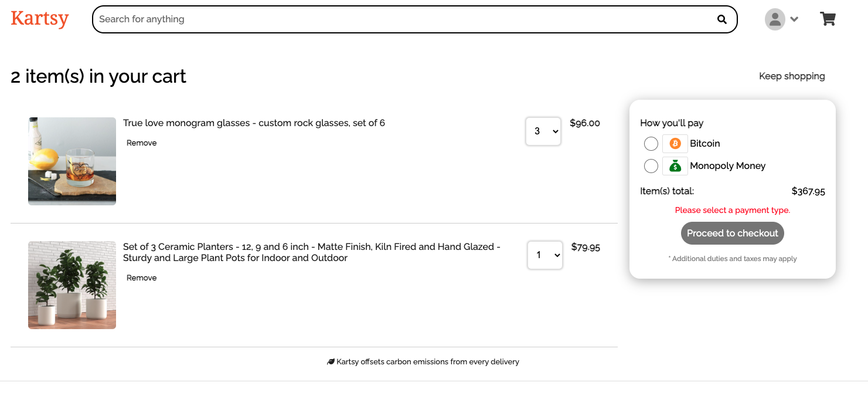This screenshot has height=396, width=868.
Task: Open quantity dropdown for monogram glasses
Action: point(543,131)
